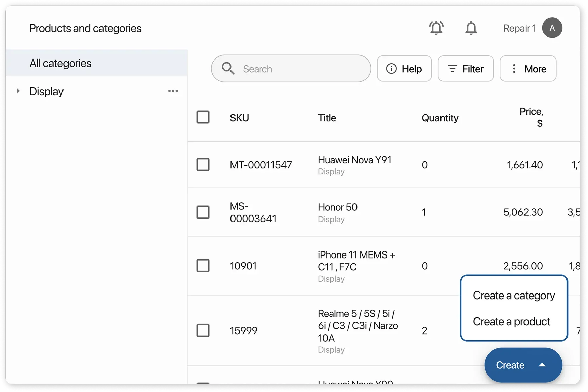Expand the Display category tree arrow
Screen dimensions: 588x392
coord(18,91)
